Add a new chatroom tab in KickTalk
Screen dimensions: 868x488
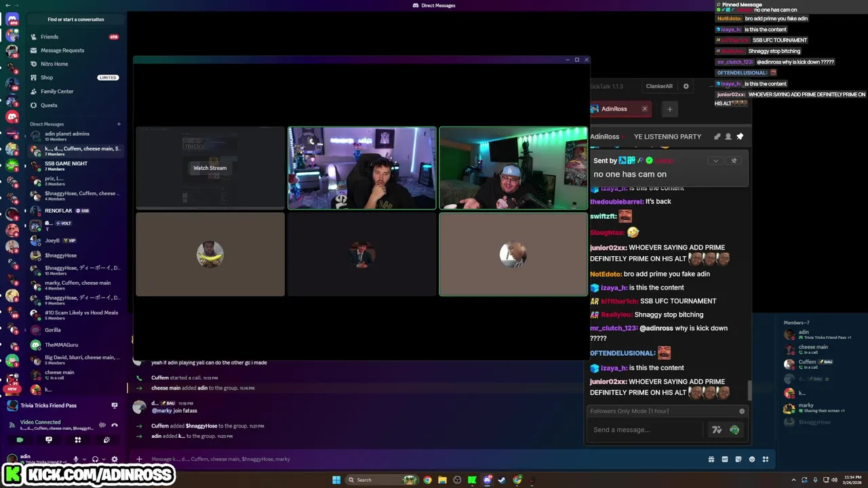tap(669, 109)
